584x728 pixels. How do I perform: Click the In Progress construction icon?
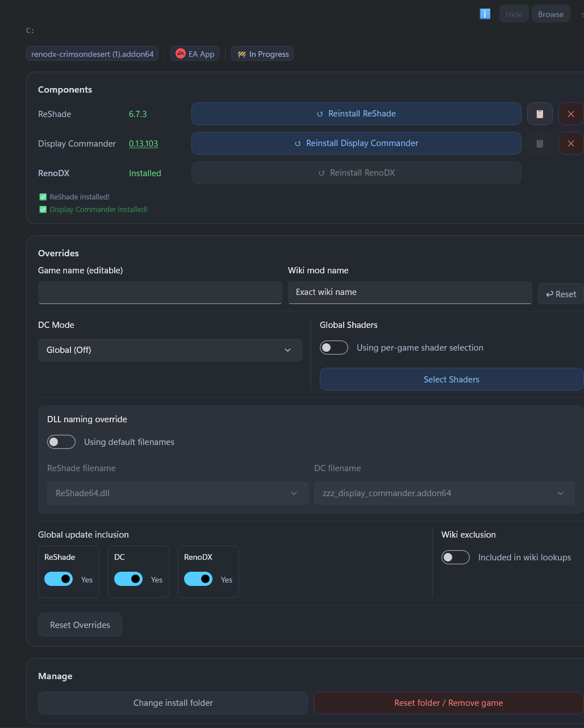click(x=241, y=54)
